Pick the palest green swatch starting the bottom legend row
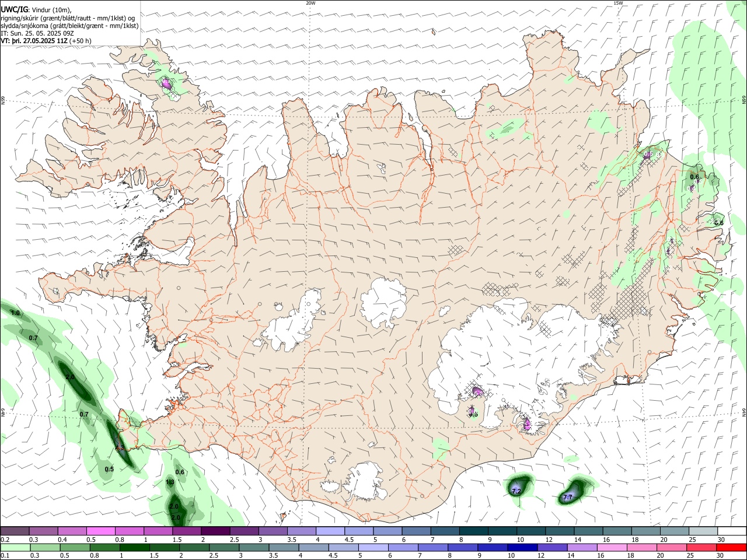 (15, 547)
